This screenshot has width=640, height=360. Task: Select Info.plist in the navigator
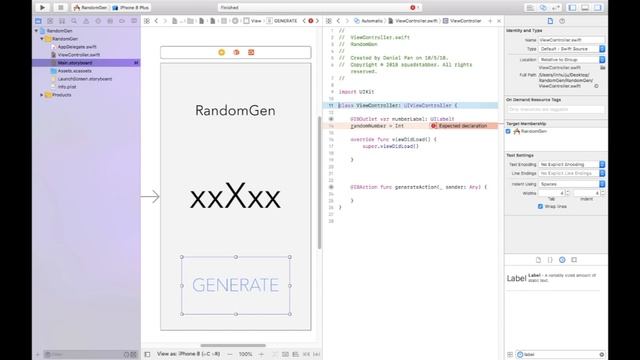point(67,87)
